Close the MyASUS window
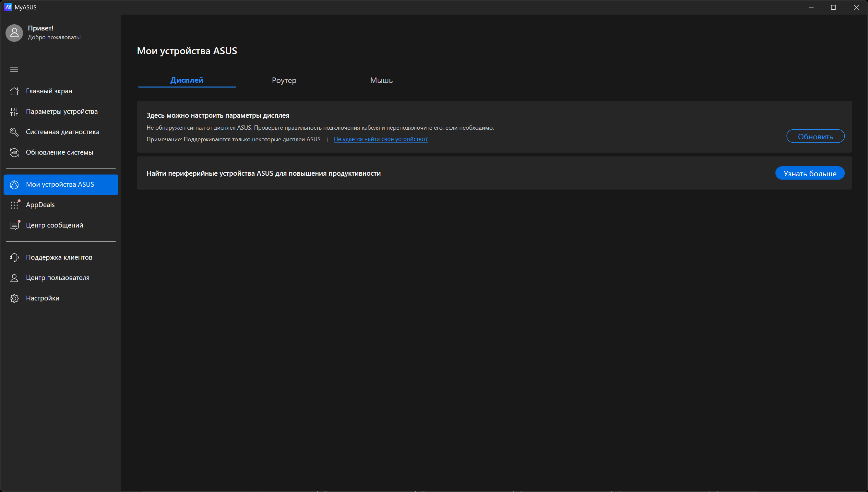This screenshot has width=868, height=492. 857,7
